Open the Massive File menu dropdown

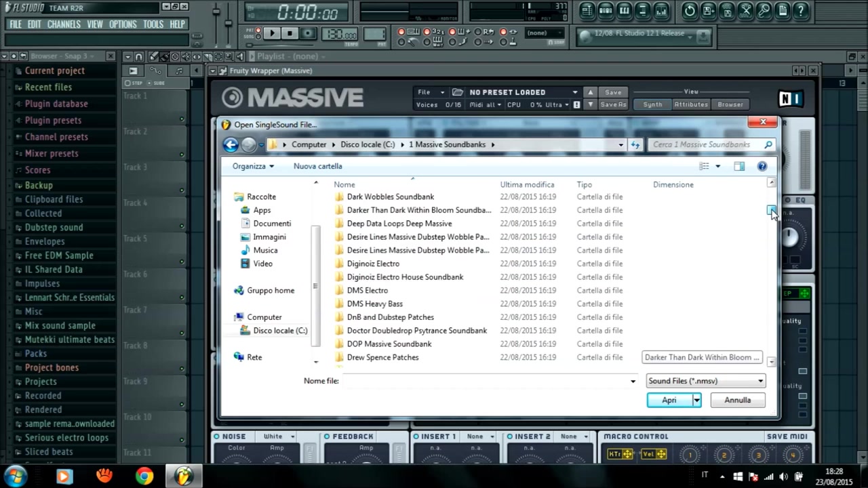[x=431, y=92]
